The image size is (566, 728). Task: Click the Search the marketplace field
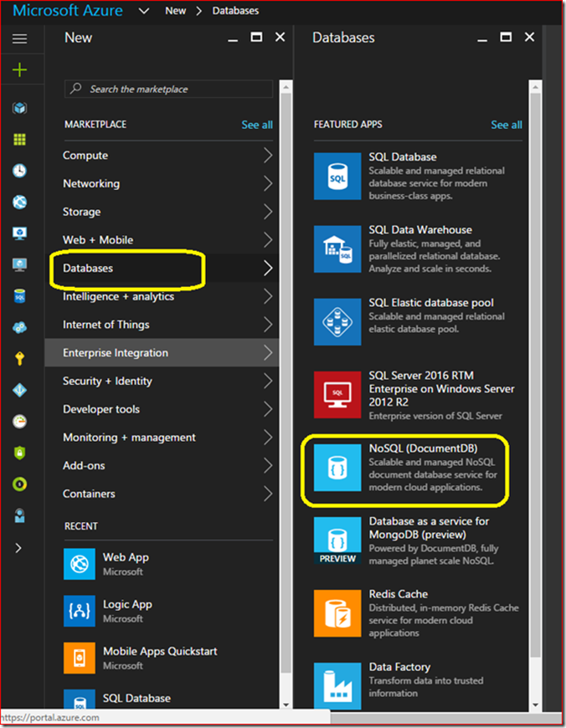click(168, 89)
